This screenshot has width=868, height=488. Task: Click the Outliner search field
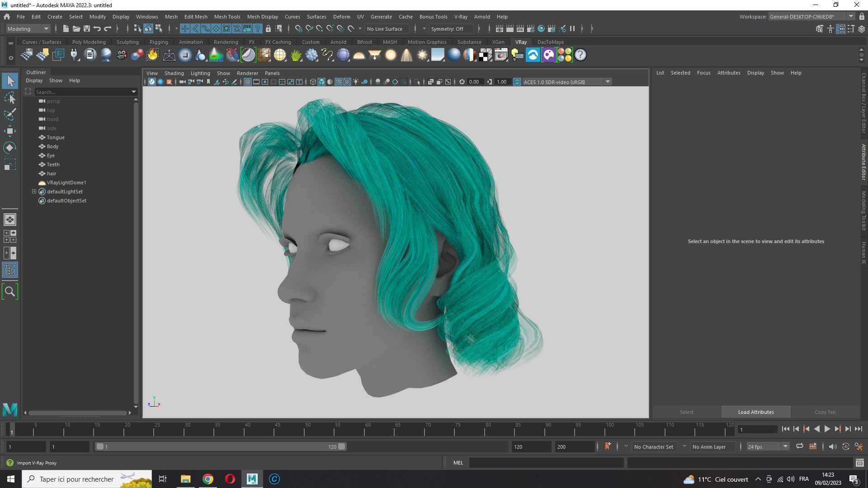point(83,92)
